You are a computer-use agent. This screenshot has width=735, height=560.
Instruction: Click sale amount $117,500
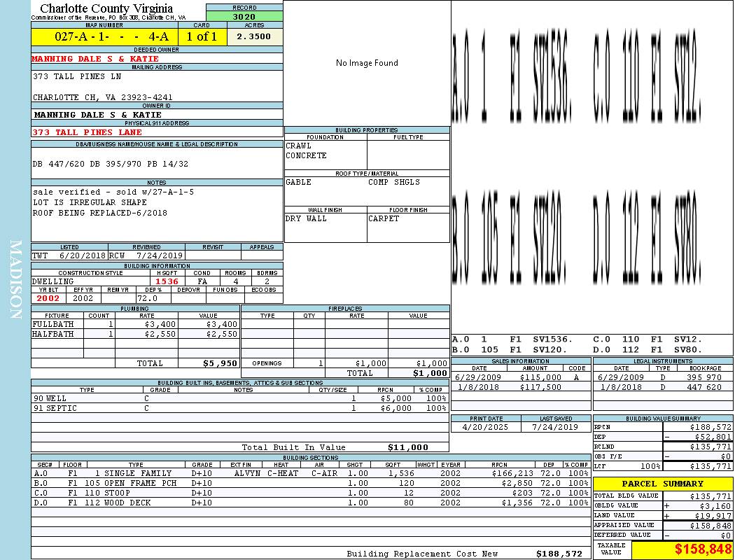pyautogui.click(x=540, y=388)
